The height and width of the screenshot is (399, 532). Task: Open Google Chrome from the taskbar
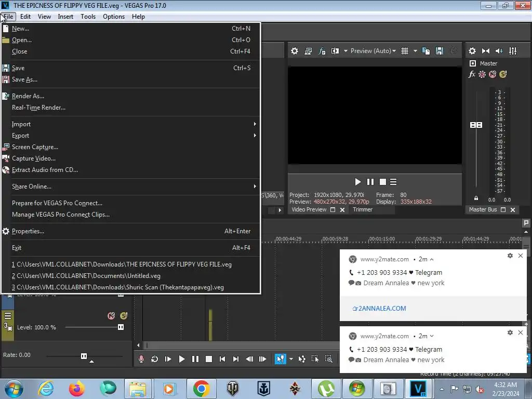click(x=201, y=389)
